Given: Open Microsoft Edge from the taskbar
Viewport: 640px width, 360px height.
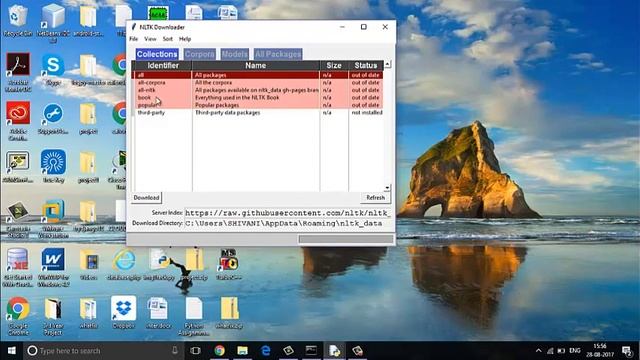Looking at the screenshot, I should 266,351.
